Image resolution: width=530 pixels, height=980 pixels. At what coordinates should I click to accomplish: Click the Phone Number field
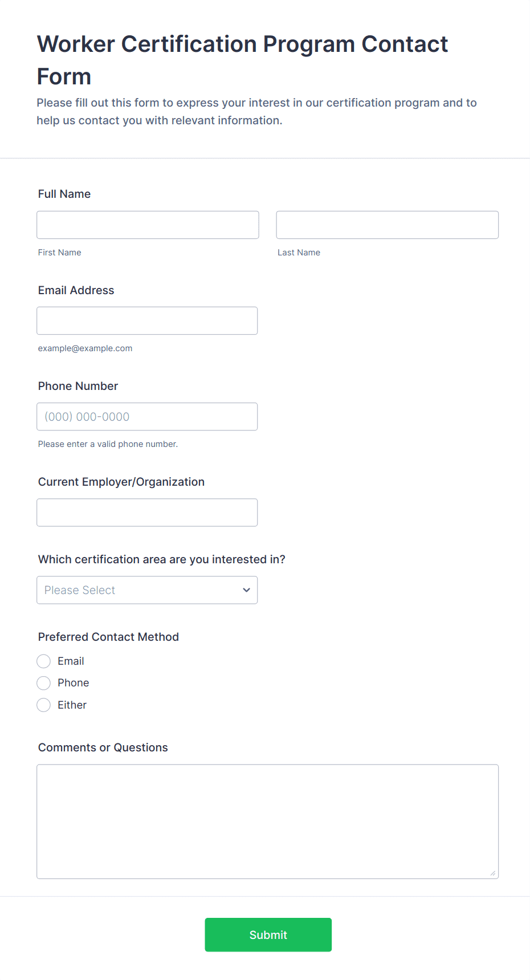point(147,416)
